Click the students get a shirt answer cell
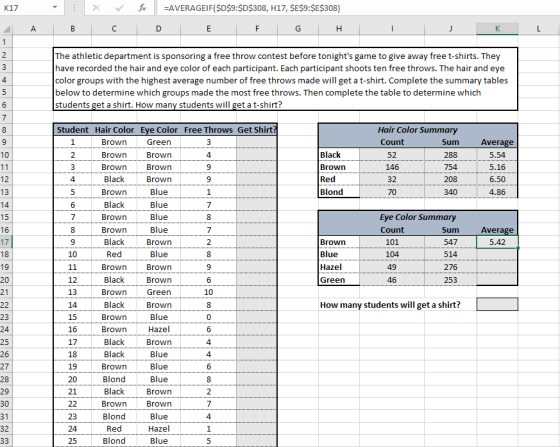 [497, 305]
